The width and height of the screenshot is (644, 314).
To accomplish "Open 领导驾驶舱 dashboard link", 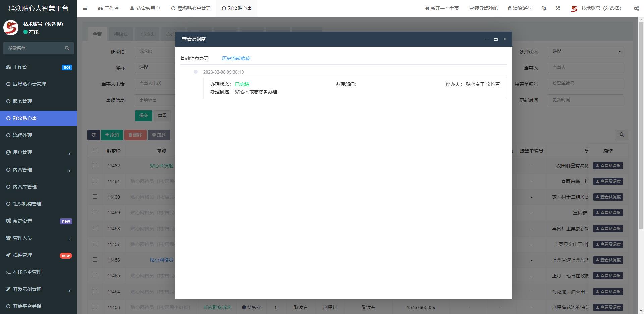I will point(483,8).
